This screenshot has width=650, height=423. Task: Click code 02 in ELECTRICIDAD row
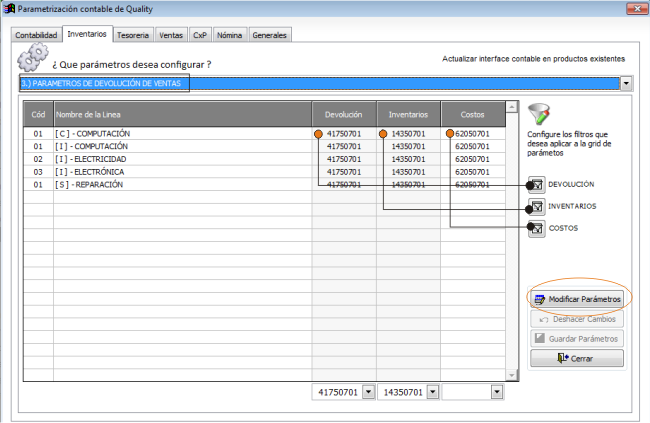tap(38, 159)
